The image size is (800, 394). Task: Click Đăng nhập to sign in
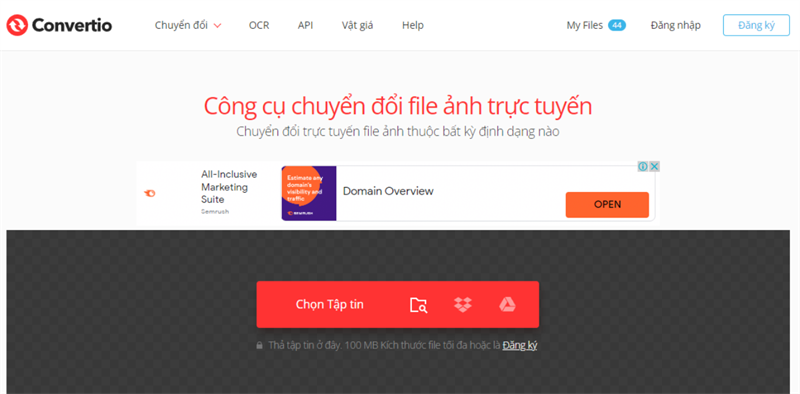(676, 25)
